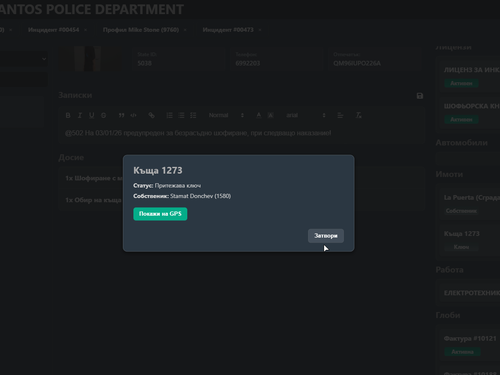Click the fingerprint value QM96IUPO226A
This screenshot has width=500, height=375.
[357, 63]
